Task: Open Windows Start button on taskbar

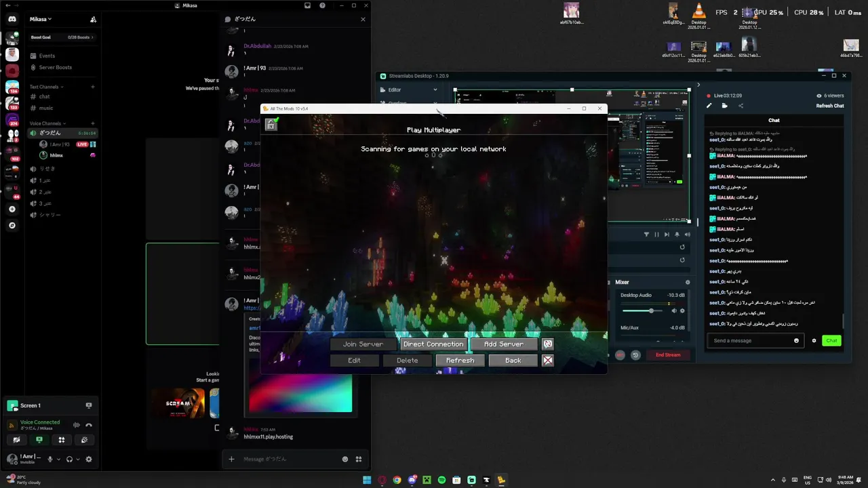Action: (367, 480)
